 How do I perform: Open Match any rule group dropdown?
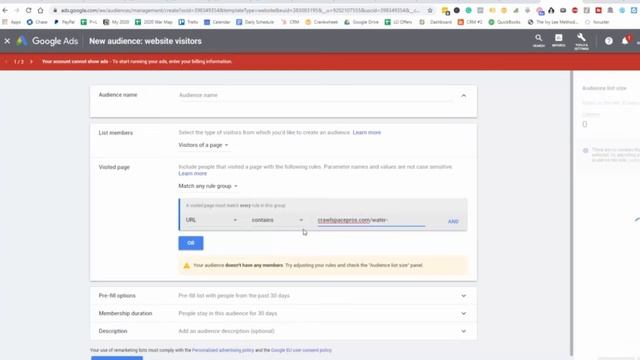pyautogui.click(x=208, y=186)
